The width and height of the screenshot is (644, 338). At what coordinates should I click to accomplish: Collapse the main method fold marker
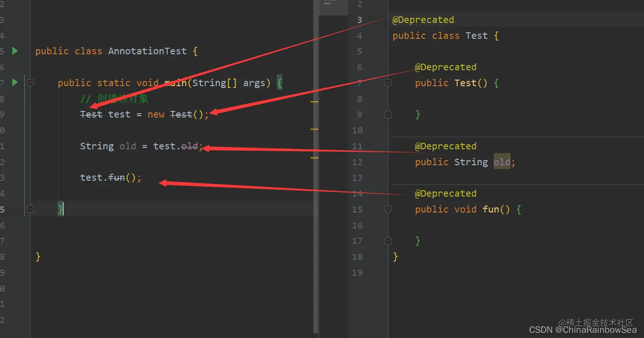click(30, 83)
